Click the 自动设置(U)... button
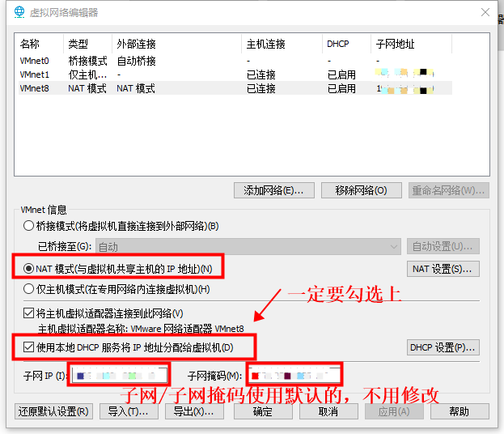The image size is (504, 434). pyautogui.click(x=443, y=246)
